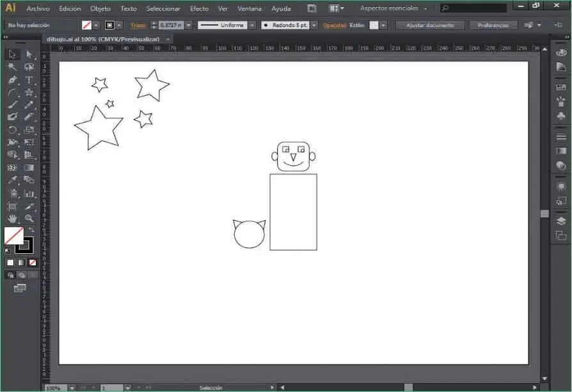This screenshot has height=392, width=572.
Task: Select the Eyedropper tool
Action: tap(12, 180)
